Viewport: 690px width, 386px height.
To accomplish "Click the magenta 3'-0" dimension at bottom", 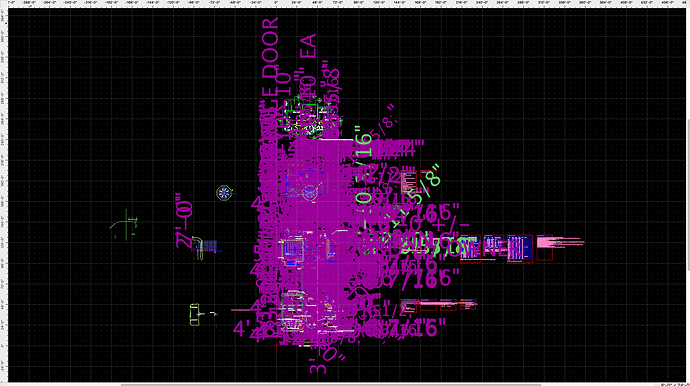I will (x=326, y=360).
